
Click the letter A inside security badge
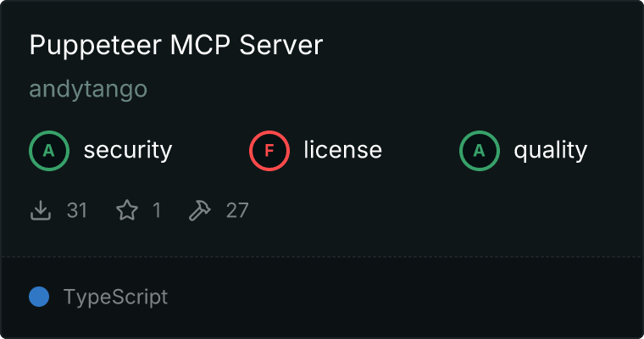(49, 151)
